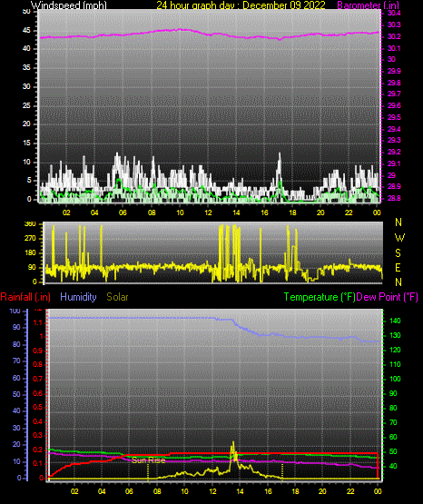This screenshot has height=504, width=423.
Task: Click the N label atop wind direction
Action: point(398,222)
